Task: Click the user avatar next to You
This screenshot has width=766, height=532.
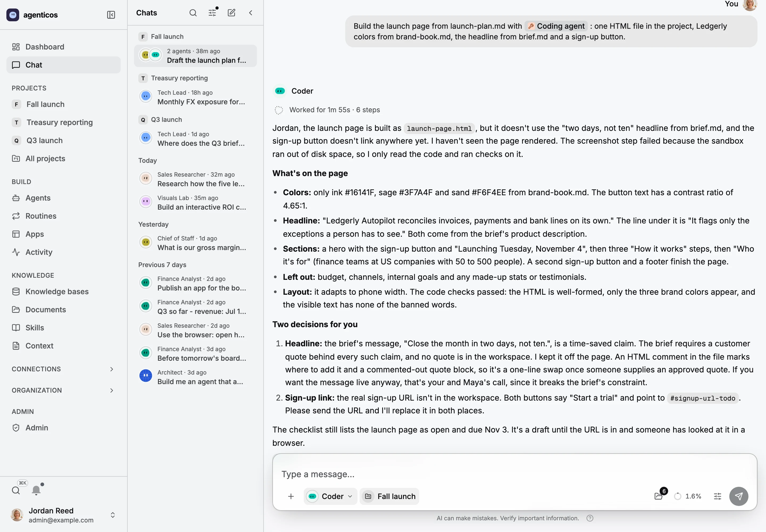Action: click(x=750, y=4)
